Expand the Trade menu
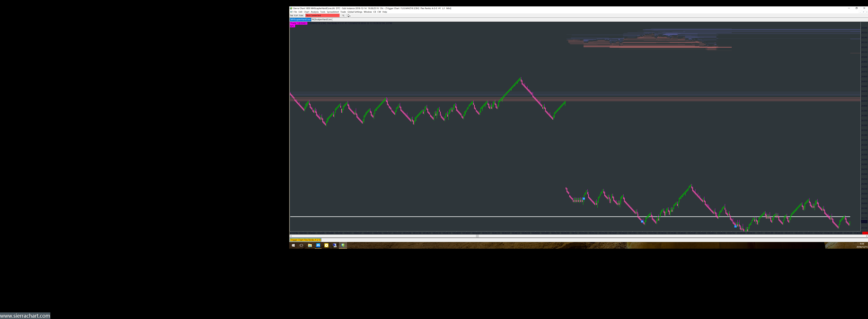The image size is (868, 319). [343, 12]
